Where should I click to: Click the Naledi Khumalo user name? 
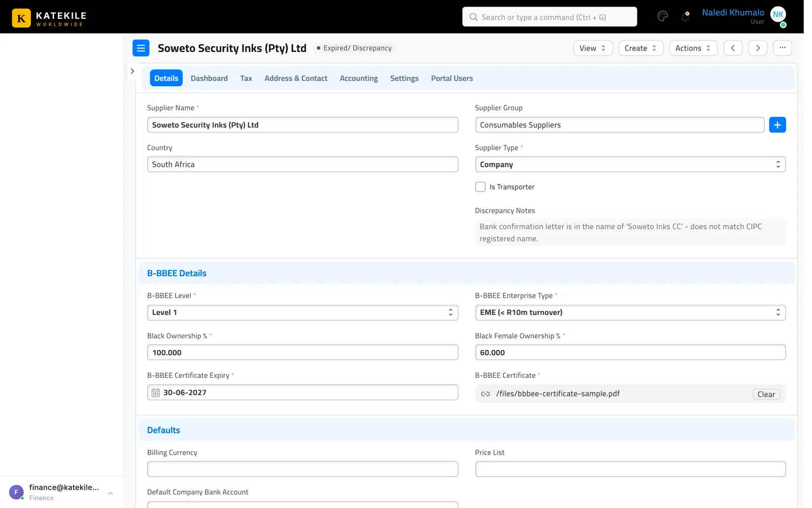(x=733, y=12)
